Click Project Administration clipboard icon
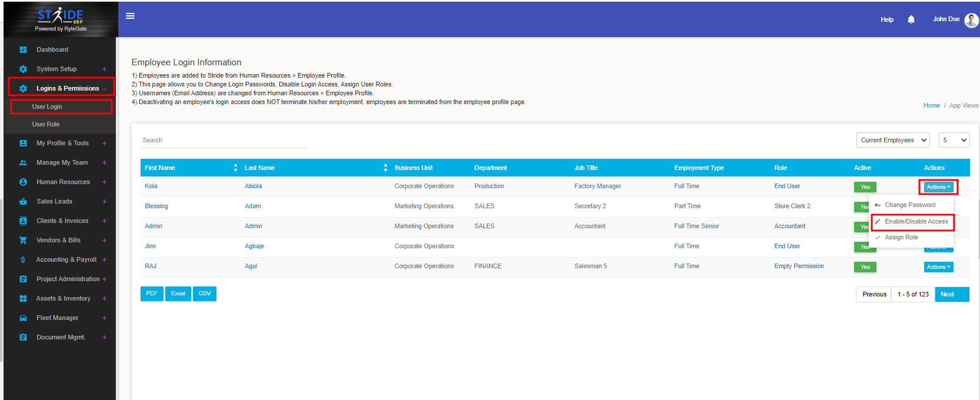The image size is (980, 400). (23, 279)
